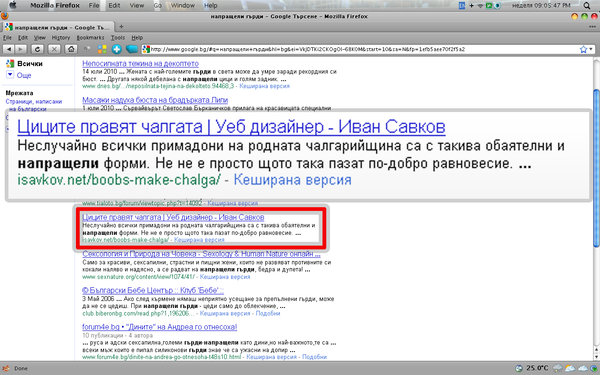Click the page vertical scrollbar

[596, 168]
